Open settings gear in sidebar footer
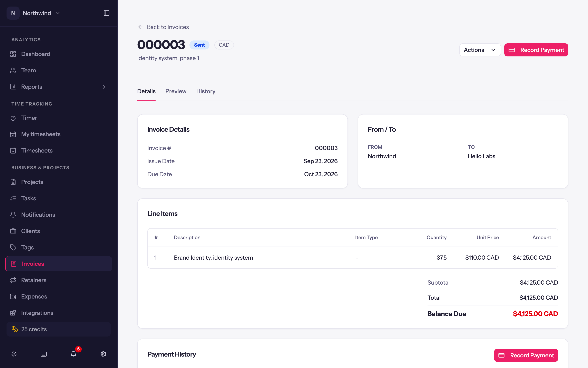588x368 pixels. click(x=103, y=354)
